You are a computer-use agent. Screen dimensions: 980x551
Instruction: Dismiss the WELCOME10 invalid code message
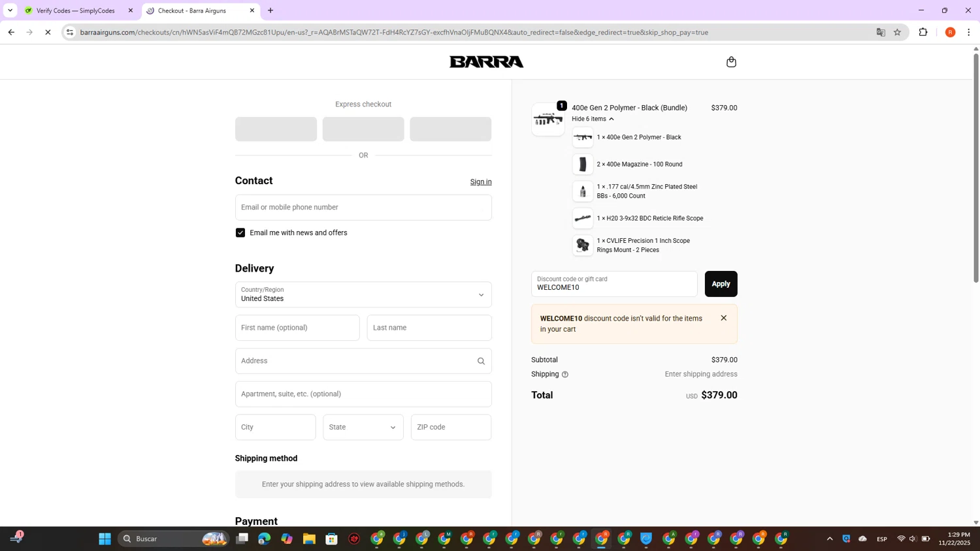(723, 318)
